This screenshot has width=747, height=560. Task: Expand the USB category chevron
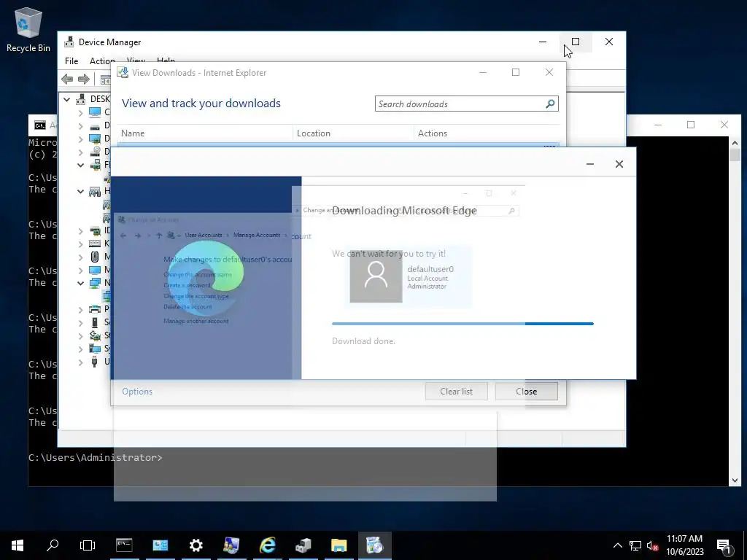(80, 362)
